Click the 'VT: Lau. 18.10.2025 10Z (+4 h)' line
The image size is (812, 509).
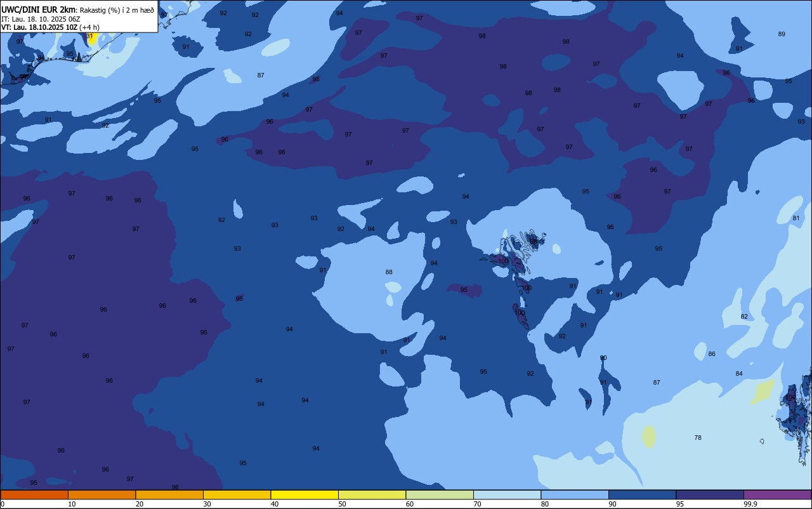[50, 27]
